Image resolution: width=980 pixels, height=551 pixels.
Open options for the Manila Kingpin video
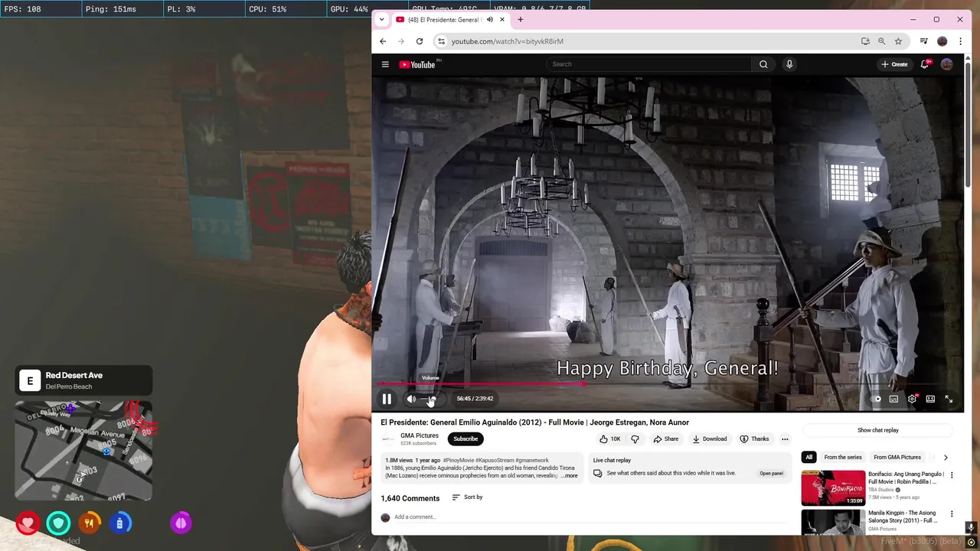point(952,514)
